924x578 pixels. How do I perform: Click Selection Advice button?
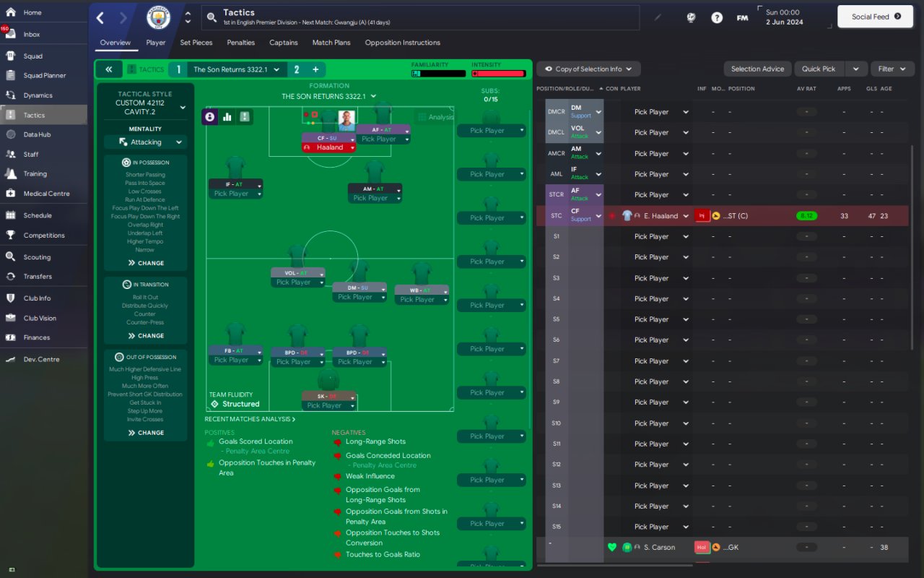[757, 69]
